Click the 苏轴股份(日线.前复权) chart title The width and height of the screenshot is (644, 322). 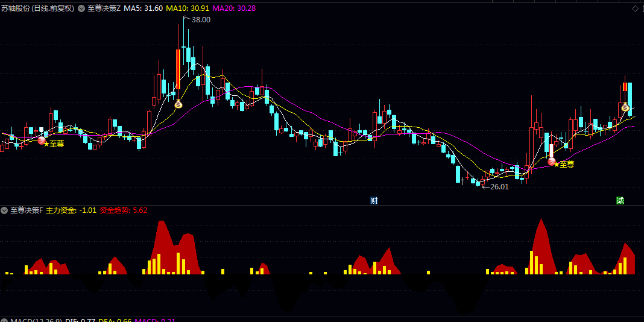coord(37,8)
